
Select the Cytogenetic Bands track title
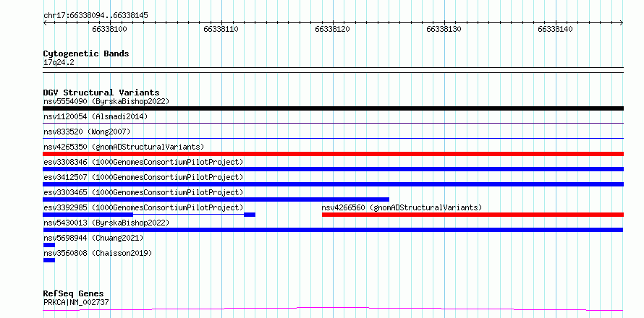click(x=86, y=53)
